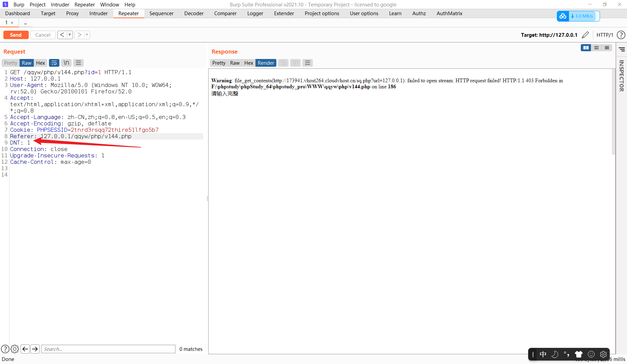Image resolution: width=627 pixels, height=364 pixels.
Task: Select response Raw view tab
Action: pos(235,63)
